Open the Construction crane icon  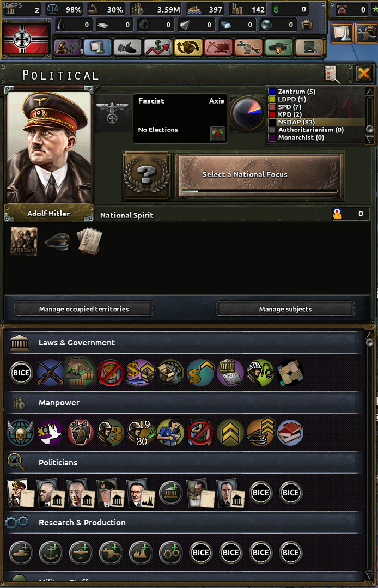pos(218,47)
